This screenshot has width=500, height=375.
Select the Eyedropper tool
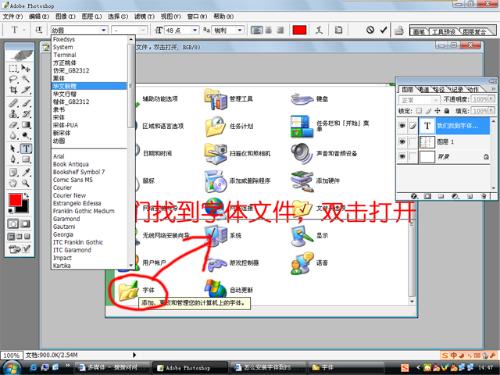(26, 172)
